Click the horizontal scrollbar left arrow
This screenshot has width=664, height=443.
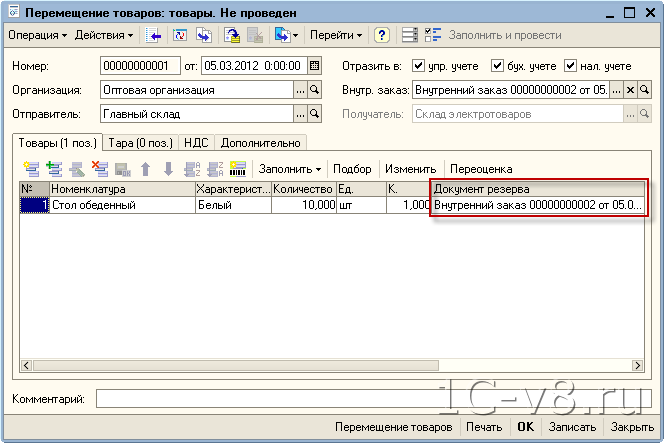pos(26,365)
